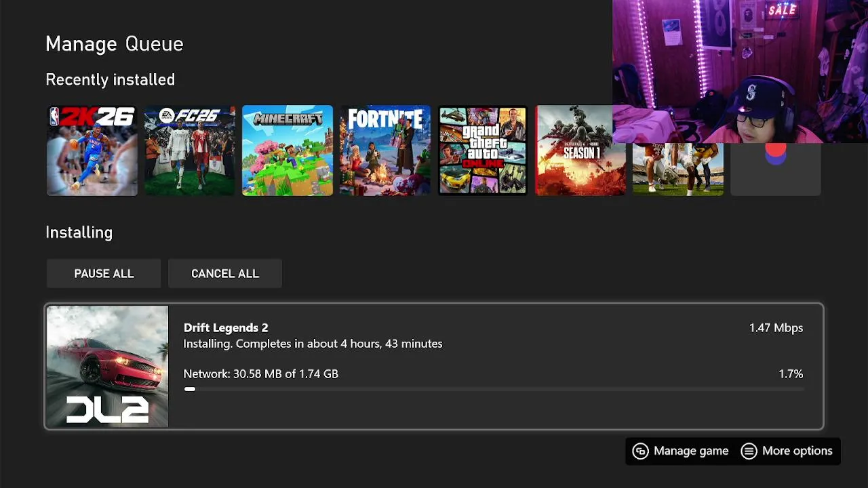Click the Manage Queue heading
868x488 pixels.
(x=115, y=44)
